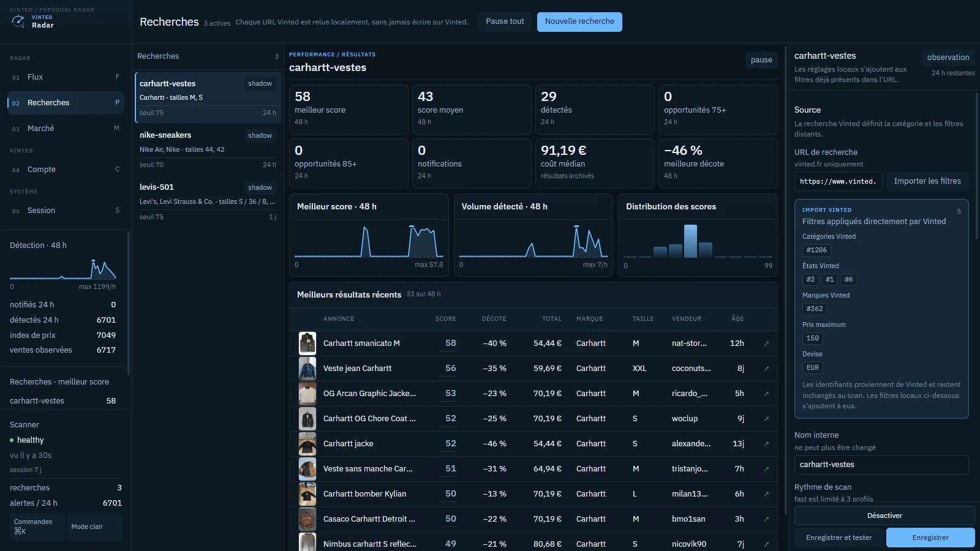This screenshot has width=980, height=551.
Task: Click Enregistrer et tester button
Action: [x=839, y=538]
